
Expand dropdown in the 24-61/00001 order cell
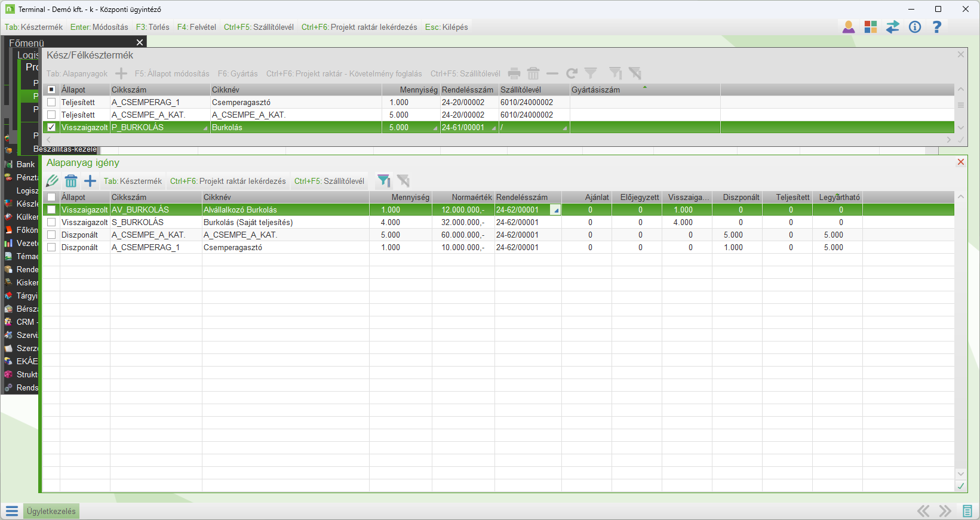[x=494, y=128]
